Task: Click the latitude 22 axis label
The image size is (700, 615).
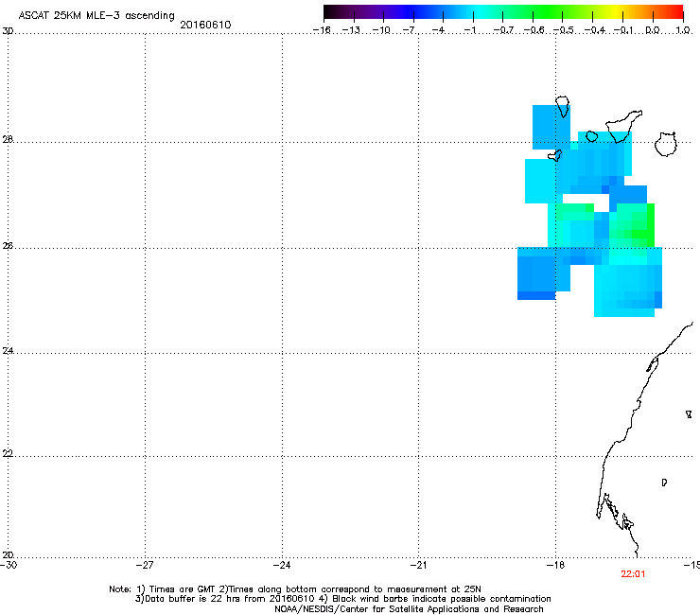Action: click(8, 453)
